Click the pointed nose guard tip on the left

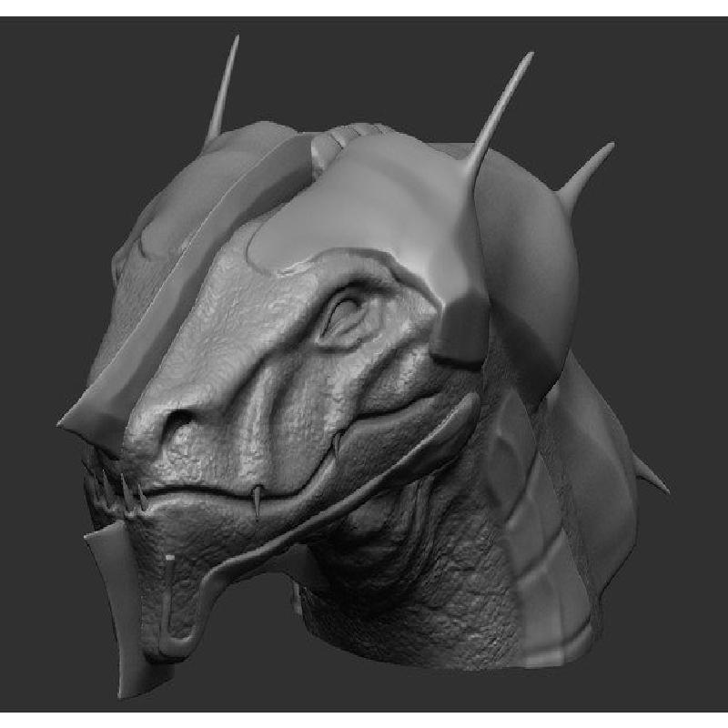point(71,420)
